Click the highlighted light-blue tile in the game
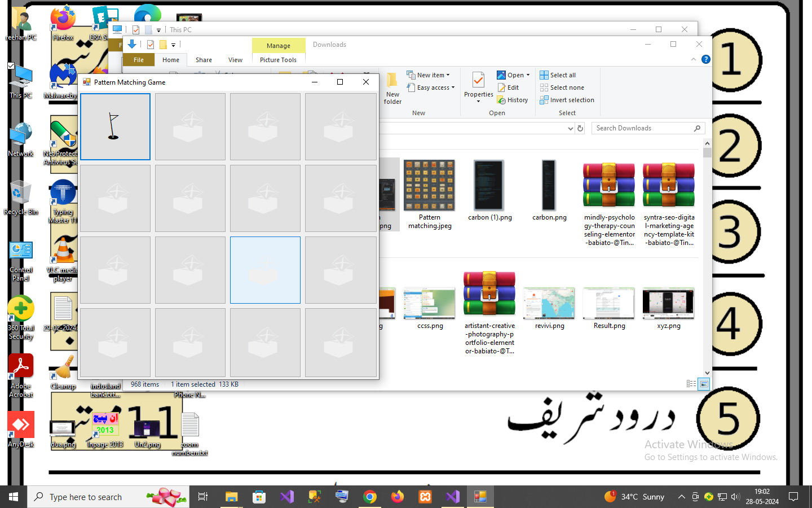The width and height of the screenshot is (812, 508). (x=265, y=270)
